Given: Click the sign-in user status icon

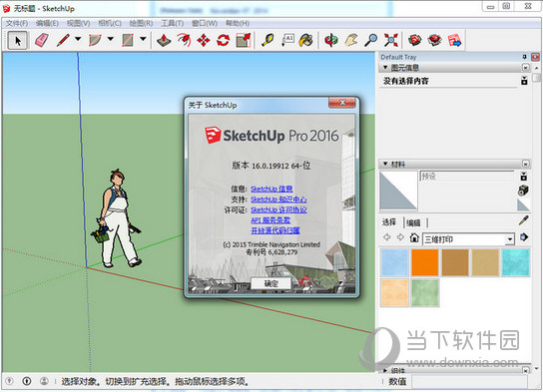Looking at the screenshot, I should pyautogui.click(x=44, y=381).
